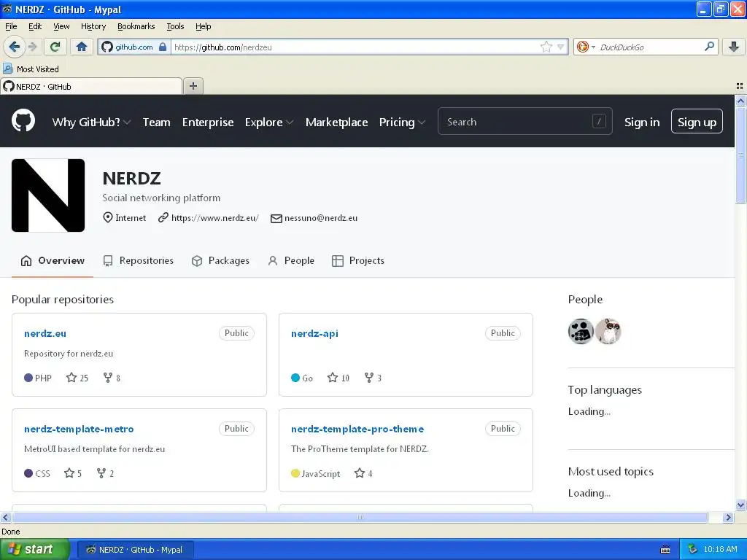Screen dimensions: 747x560
Task: Click the site identity padlock icon
Action: point(163,47)
